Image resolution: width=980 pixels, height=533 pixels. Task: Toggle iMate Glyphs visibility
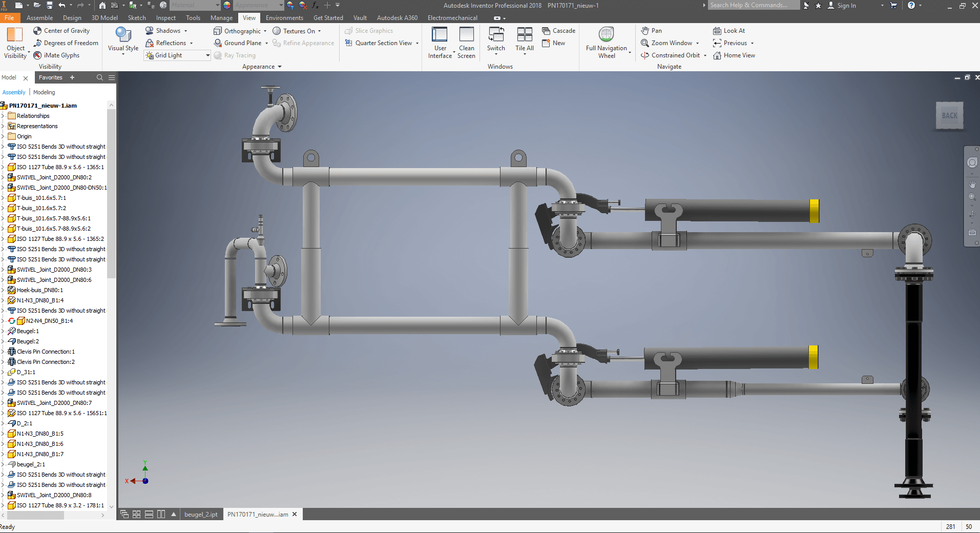pos(56,55)
